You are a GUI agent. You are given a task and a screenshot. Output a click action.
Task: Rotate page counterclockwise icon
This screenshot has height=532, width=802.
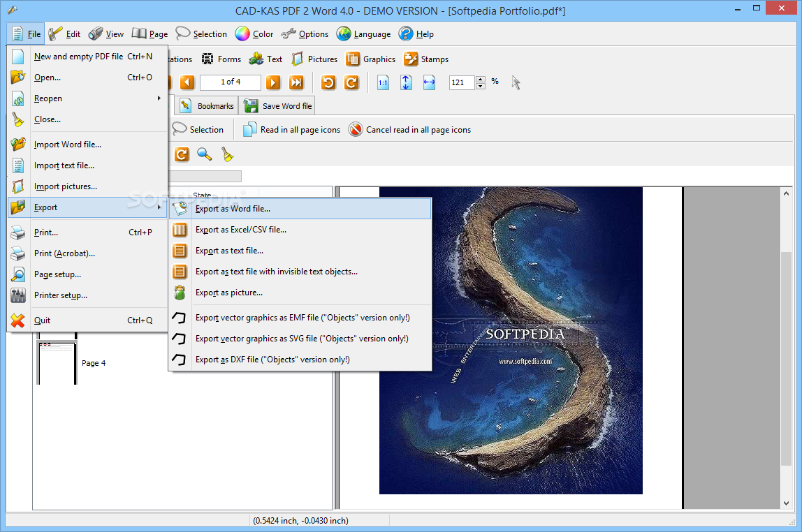[x=328, y=82]
